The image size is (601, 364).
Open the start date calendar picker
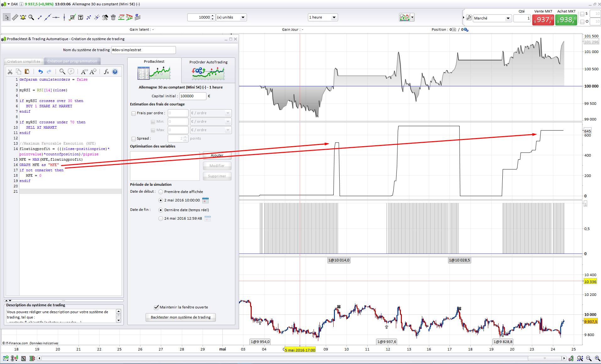pyautogui.click(x=205, y=200)
